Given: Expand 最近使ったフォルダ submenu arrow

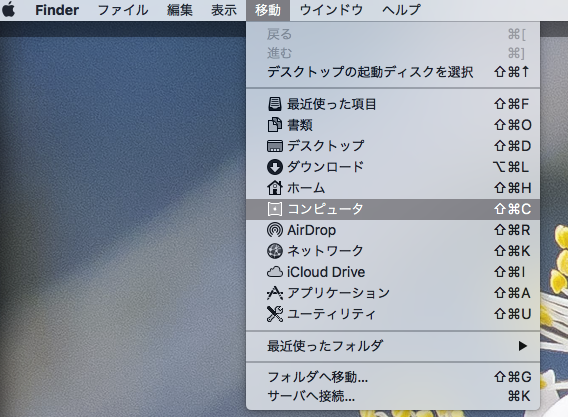Looking at the screenshot, I should point(522,346).
